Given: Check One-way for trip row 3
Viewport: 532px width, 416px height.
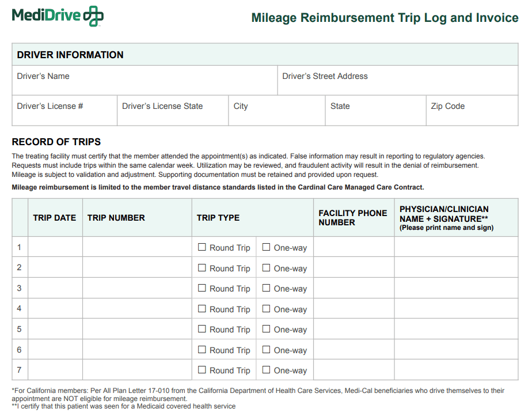Looking at the screenshot, I should click(267, 288).
